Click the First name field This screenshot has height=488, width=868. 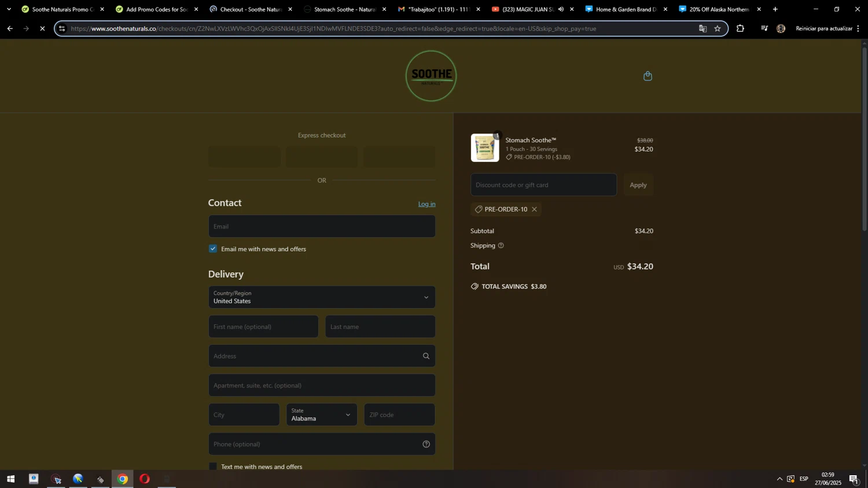click(263, 327)
